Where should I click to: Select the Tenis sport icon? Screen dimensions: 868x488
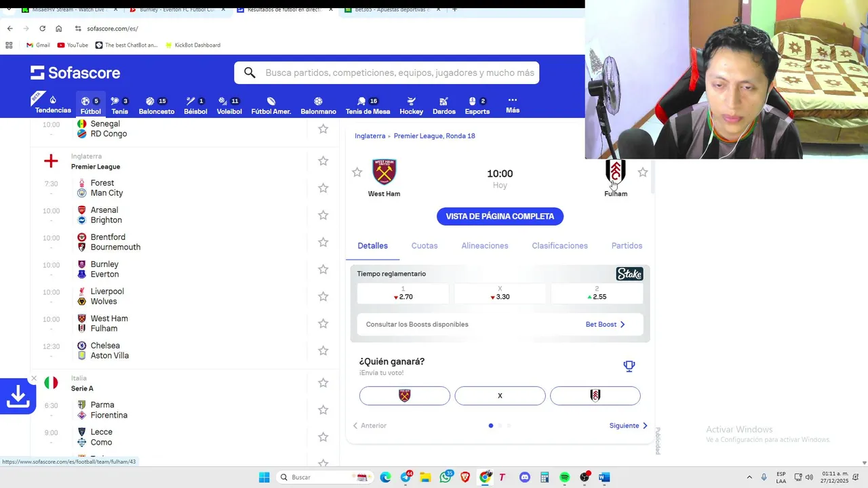pos(119,105)
